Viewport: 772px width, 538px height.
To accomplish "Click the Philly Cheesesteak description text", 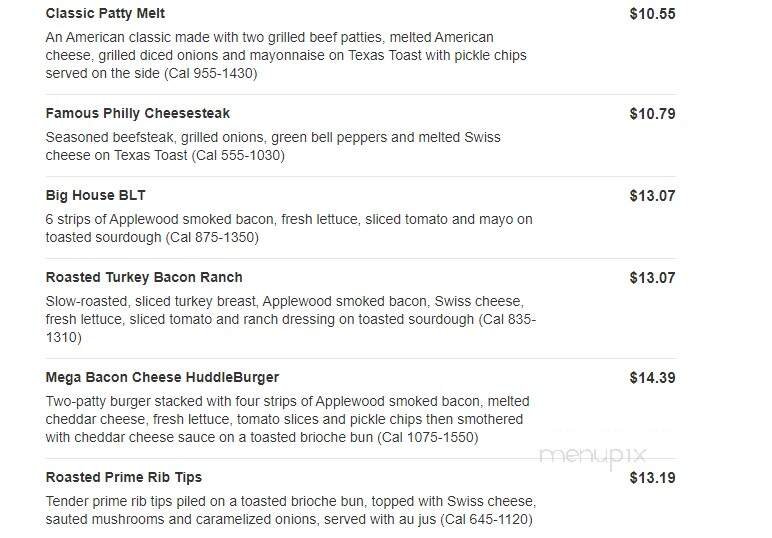I will coord(272,146).
